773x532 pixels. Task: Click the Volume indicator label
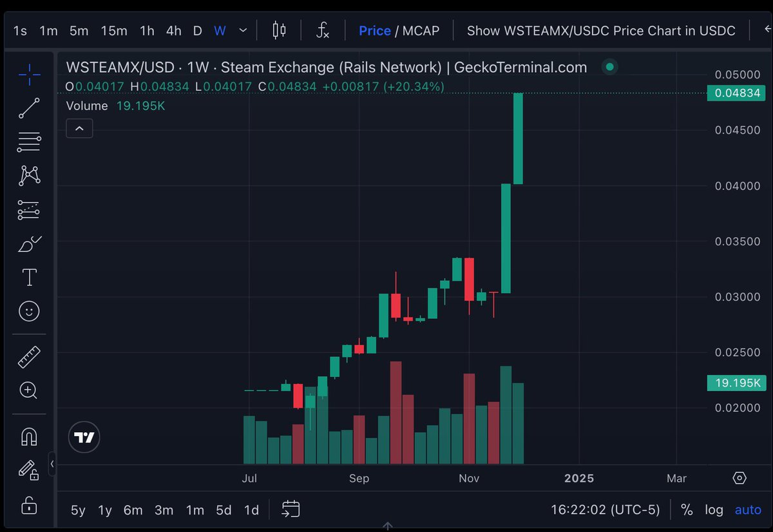click(87, 106)
